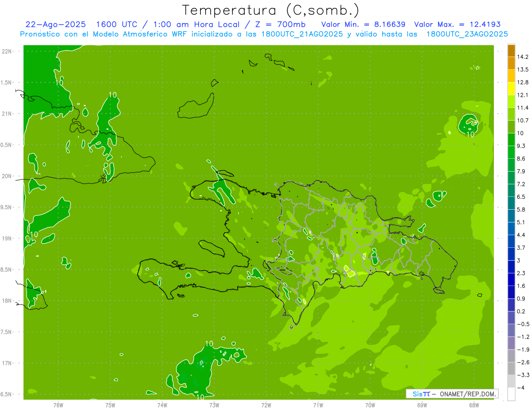This screenshot has height=411, width=532.
Task: Click the '4.4' color bar label
Action: point(521,235)
